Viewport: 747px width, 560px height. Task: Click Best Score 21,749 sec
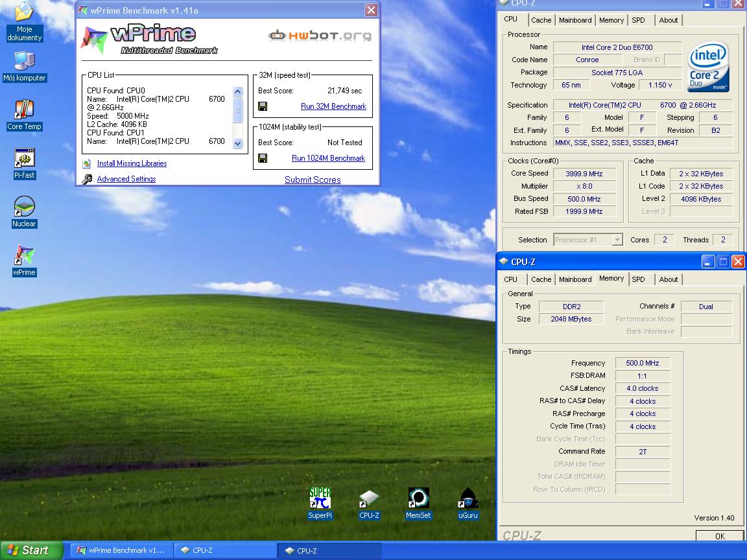tap(344, 91)
